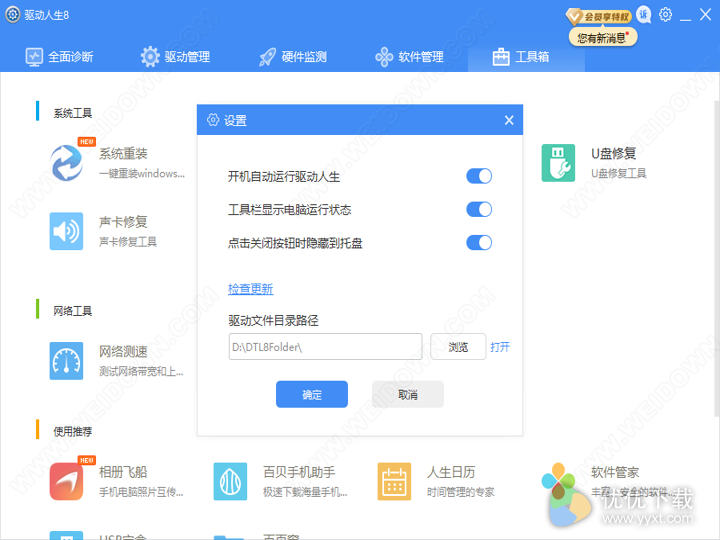This screenshot has width=720, height=540.
Task: Launch the 声卡修复 sound card repair icon
Action: (x=67, y=231)
